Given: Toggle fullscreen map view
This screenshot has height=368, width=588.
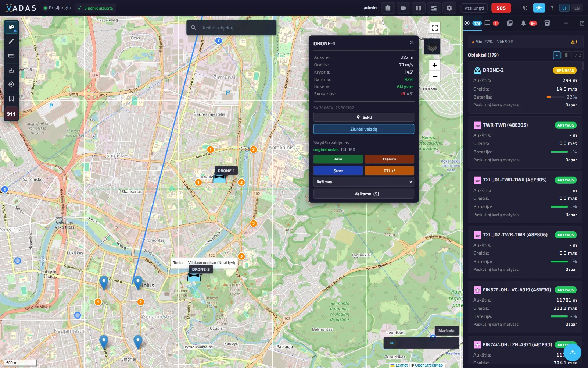Looking at the screenshot, I should pos(435,28).
